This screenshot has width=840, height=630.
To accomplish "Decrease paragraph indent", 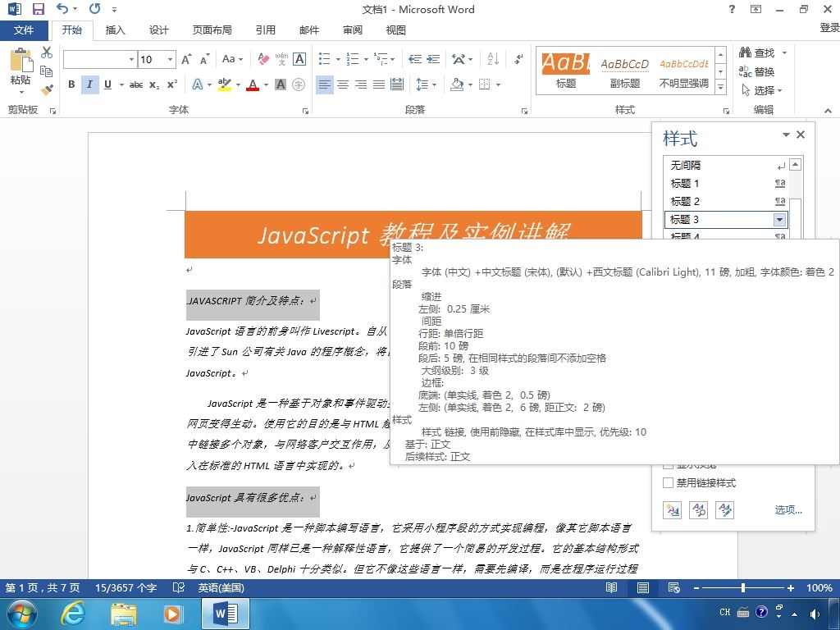I will 414,59.
